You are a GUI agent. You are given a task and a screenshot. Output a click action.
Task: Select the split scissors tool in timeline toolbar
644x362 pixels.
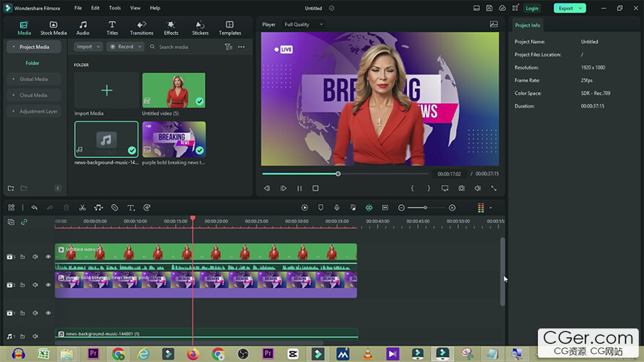coord(82,208)
